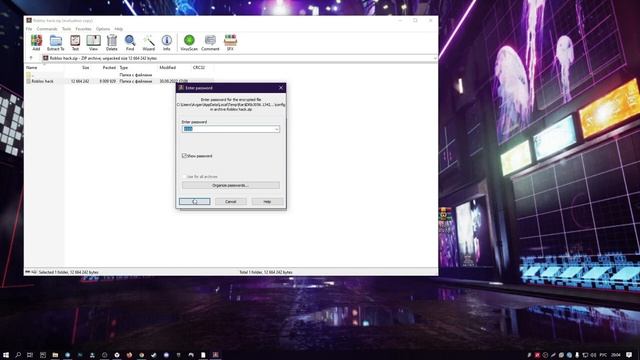Expand the Enter password dropdown arrow
The width and height of the screenshot is (640, 360).
pos(276,129)
